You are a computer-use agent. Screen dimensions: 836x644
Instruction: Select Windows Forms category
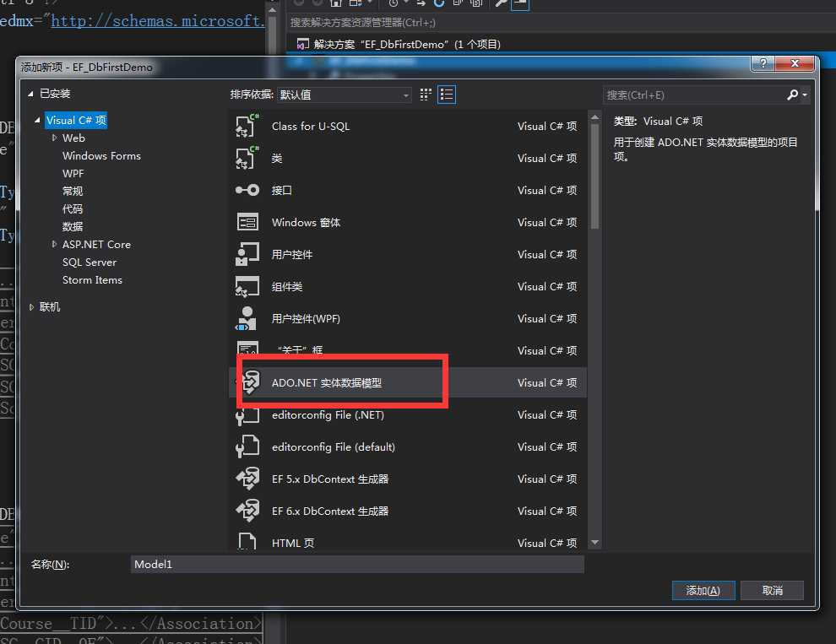tap(101, 155)
